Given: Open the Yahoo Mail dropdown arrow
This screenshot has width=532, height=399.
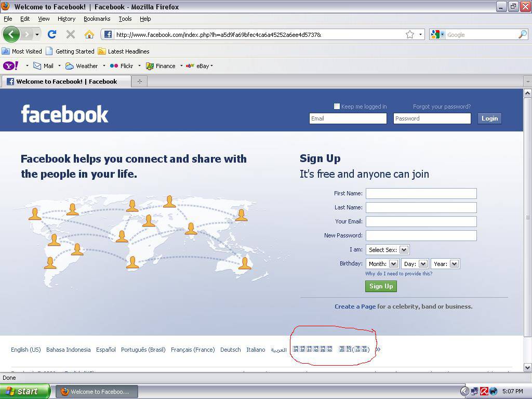Looking at the screenshot, I should pos(59,66).
